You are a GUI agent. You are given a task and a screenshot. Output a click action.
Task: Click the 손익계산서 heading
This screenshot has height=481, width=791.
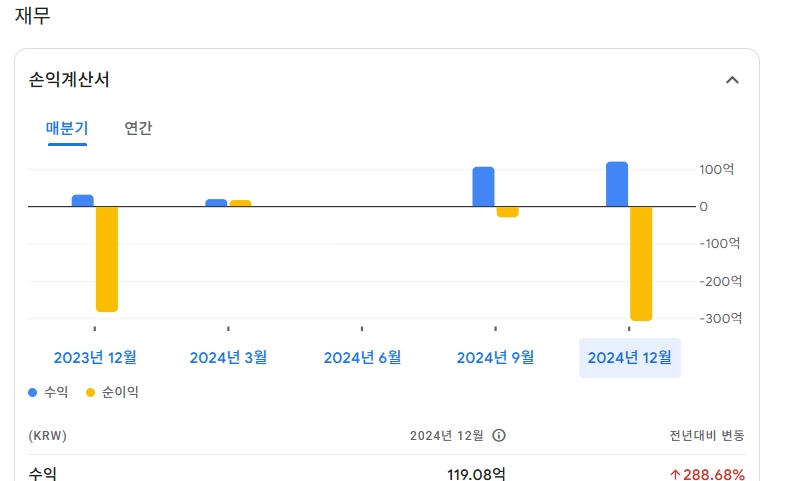[x=69, y=80]
